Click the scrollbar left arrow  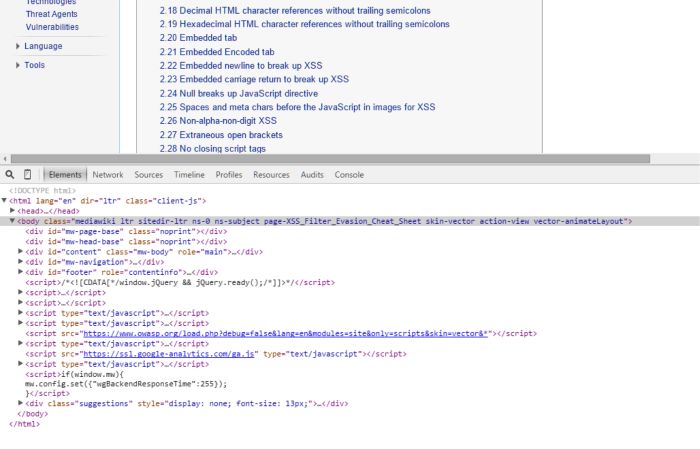[5, 159]
